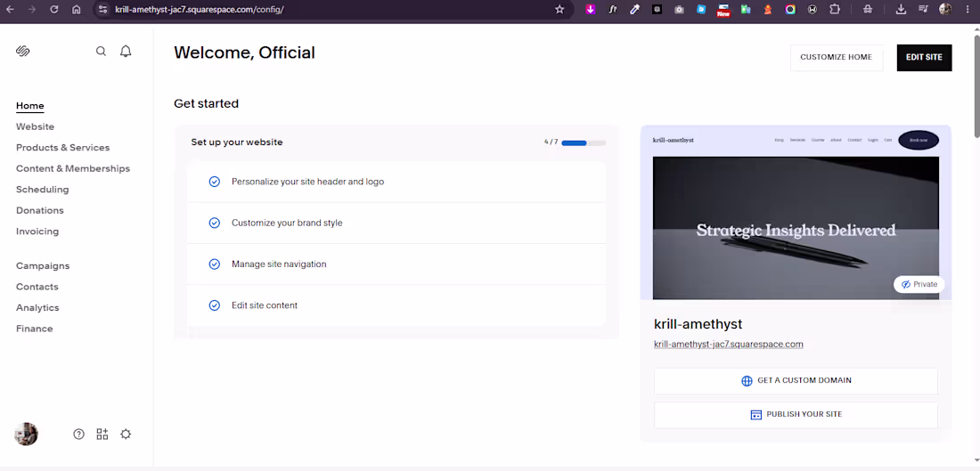
Task: Click the camera screenshot extension icon
Action: click(x=679, y=10)
